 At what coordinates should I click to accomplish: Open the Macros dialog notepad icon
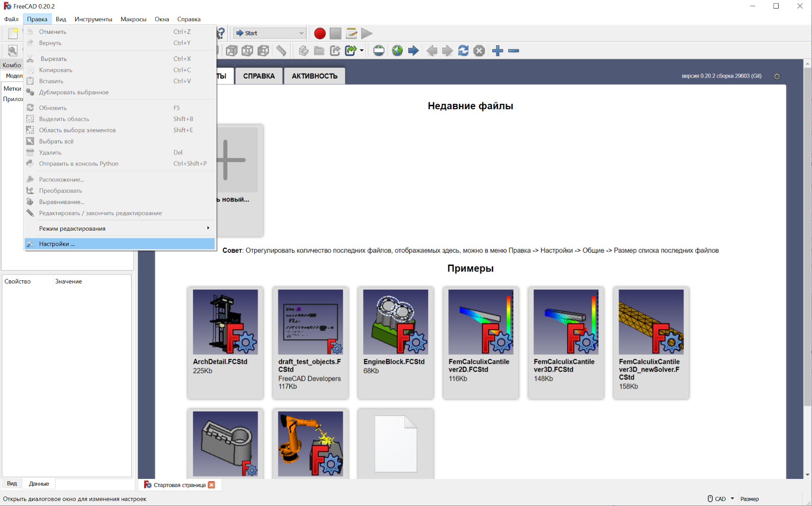[351, 33]
